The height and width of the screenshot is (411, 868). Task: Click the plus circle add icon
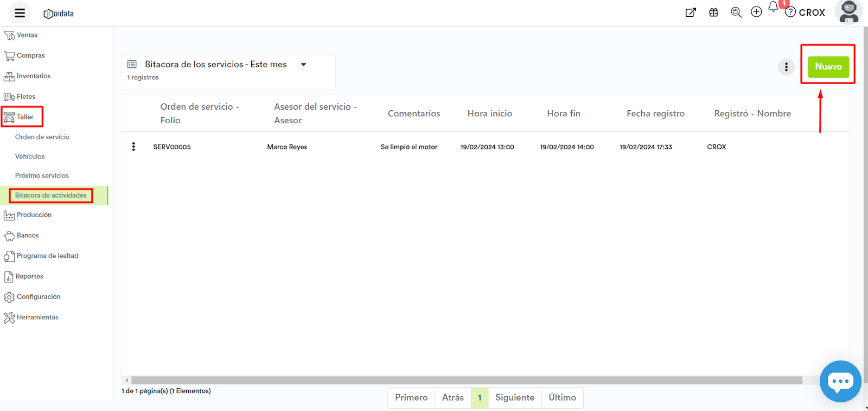pyautogui.click(x=756, y=12)
